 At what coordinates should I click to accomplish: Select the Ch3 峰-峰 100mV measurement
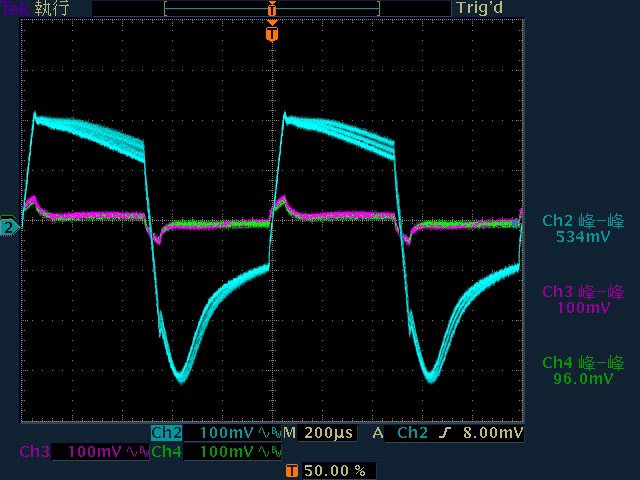click(582, 300)
